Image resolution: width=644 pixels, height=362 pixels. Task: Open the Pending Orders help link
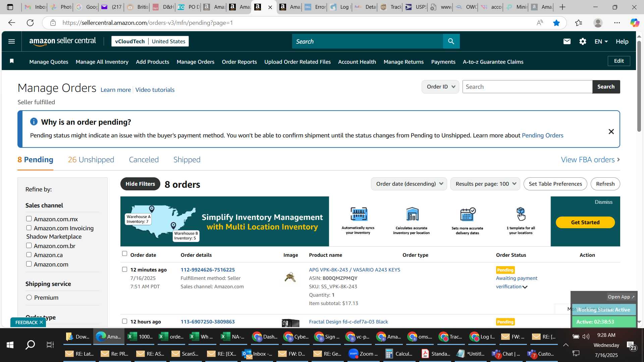542,135
